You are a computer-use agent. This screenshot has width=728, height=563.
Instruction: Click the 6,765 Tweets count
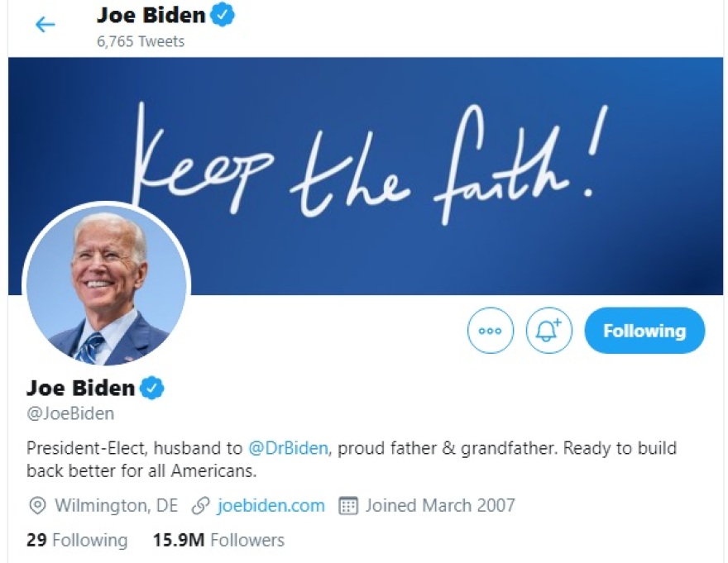click(140, 41)
